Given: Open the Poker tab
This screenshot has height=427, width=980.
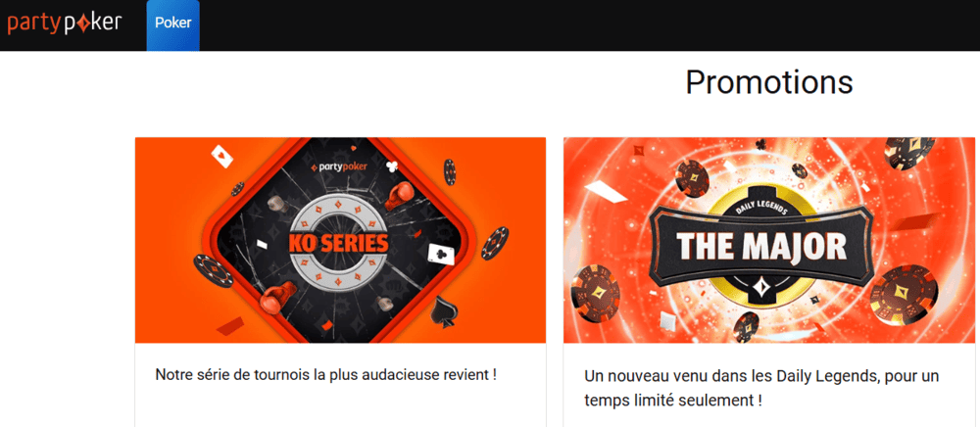Looking at the screenshot, I should coord(173,24).
